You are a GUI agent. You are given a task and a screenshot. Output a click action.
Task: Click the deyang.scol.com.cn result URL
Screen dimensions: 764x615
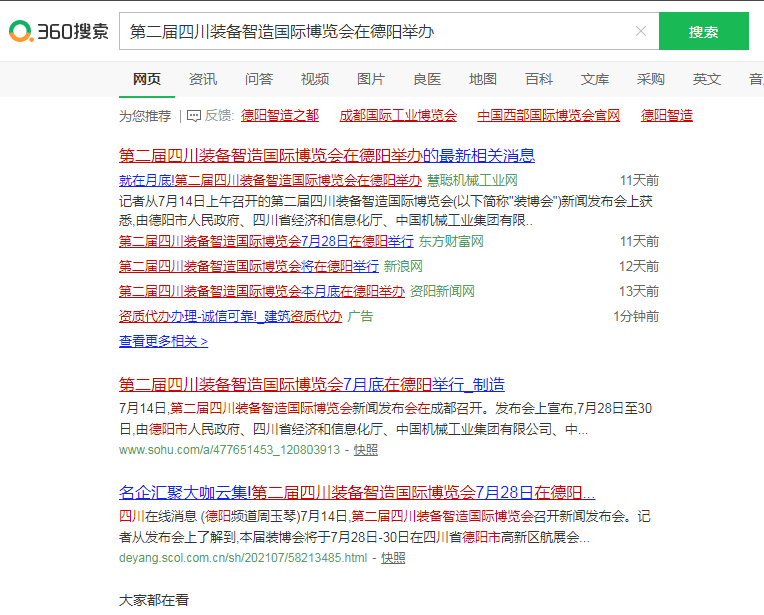point(243,557)
